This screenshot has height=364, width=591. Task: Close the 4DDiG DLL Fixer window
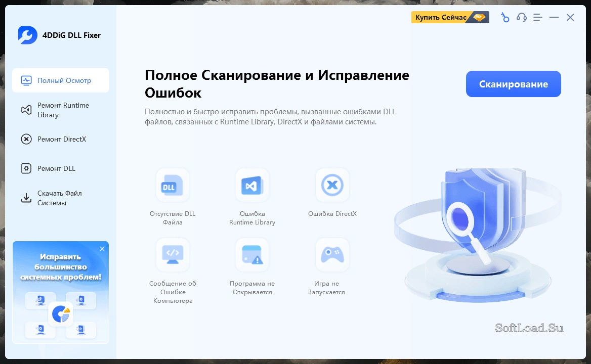[570, 17]
